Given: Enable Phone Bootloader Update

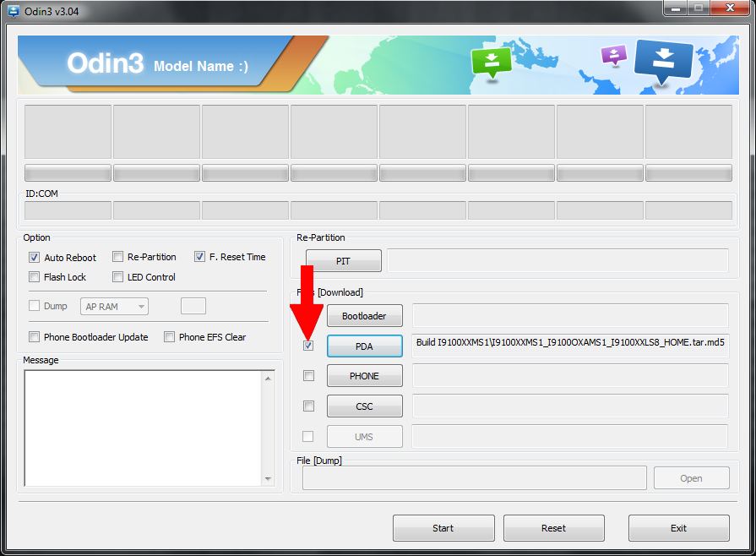Looking at the screenshot, I should pyautogui.click(x=34, y=336).
